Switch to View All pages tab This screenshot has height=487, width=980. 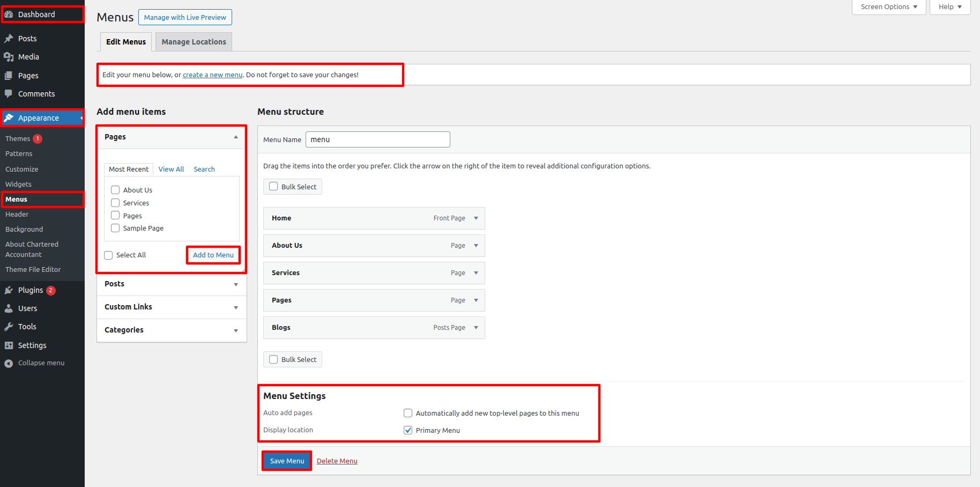click(x=171, y=169)
